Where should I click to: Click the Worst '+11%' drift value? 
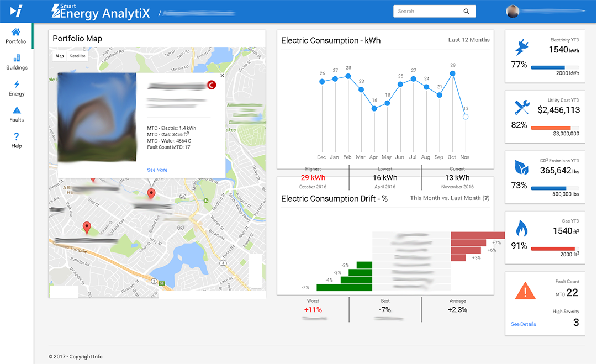[313, 309]
